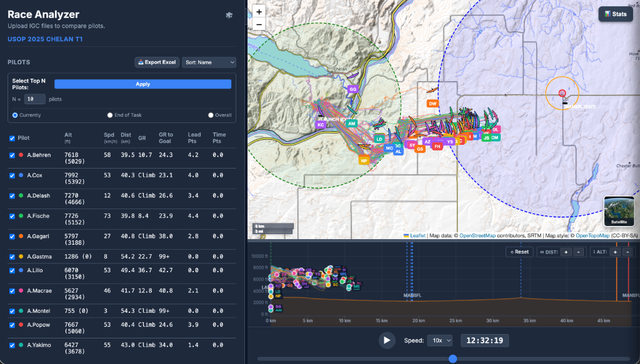The height and width of the screenshot is (364, 640).
Task: Select the SY pilot marker on the map
Action: [x=412, y=145]
